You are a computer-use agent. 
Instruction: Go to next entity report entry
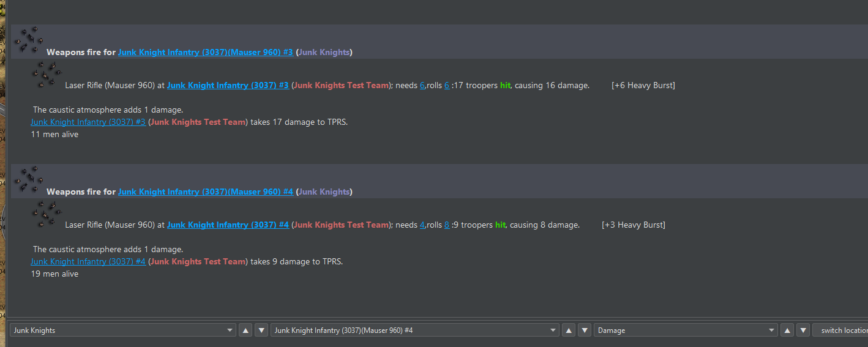[x=585, y=330]
